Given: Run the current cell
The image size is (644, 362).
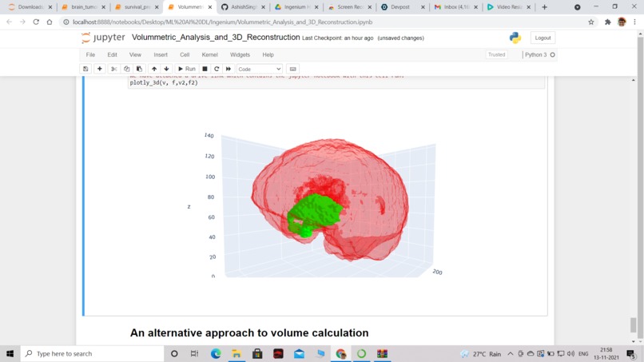Looking at the screenshot, I should tap(187, 69).
